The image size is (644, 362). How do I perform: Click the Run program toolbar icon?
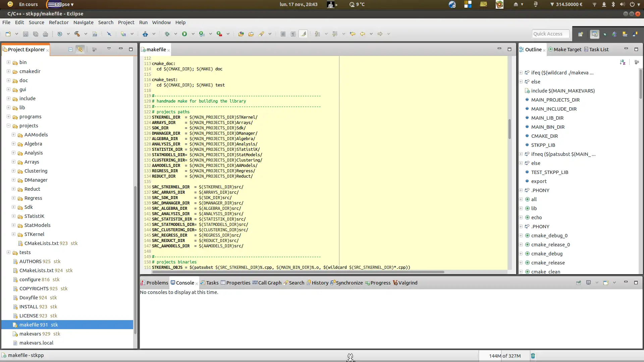coord(184,34)
